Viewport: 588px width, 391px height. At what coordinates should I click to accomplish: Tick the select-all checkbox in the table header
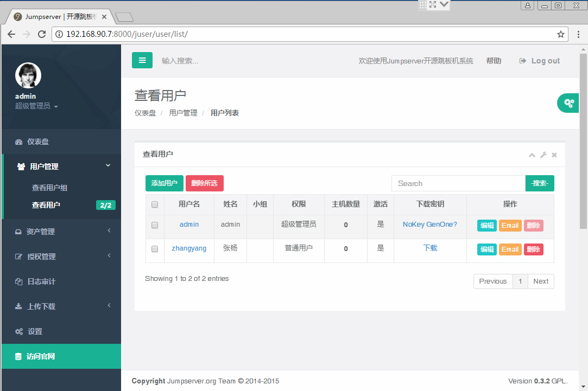click(155, 204)
